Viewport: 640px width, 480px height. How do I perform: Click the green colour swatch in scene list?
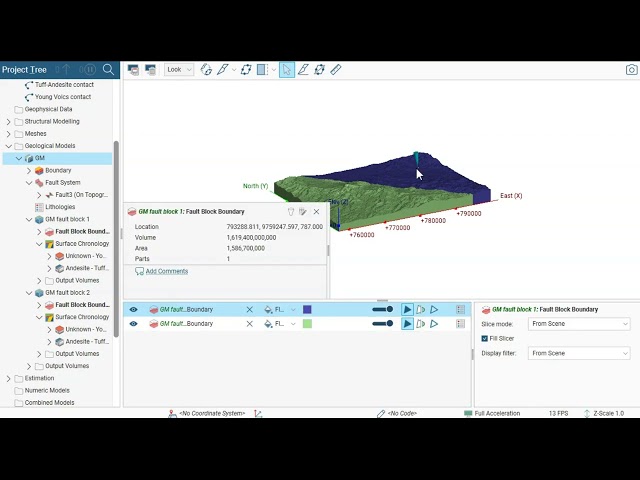pyautogui.click(x=307, y=324)
